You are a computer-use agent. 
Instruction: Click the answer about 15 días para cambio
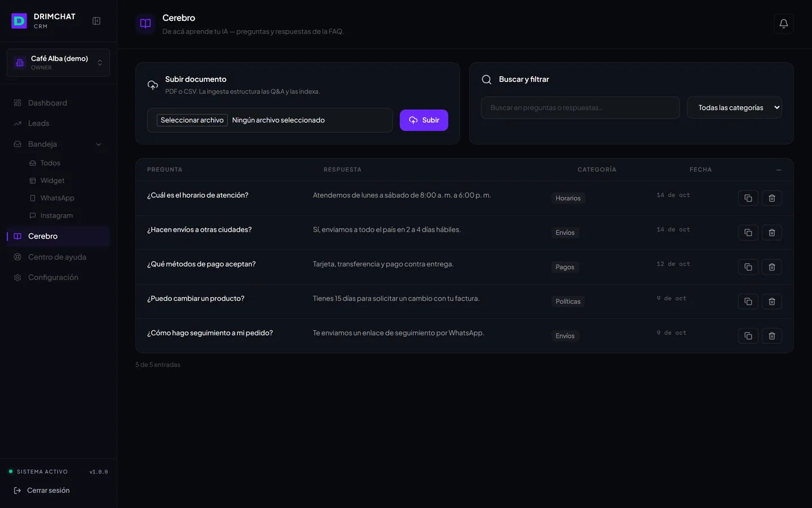pos(396,299)
